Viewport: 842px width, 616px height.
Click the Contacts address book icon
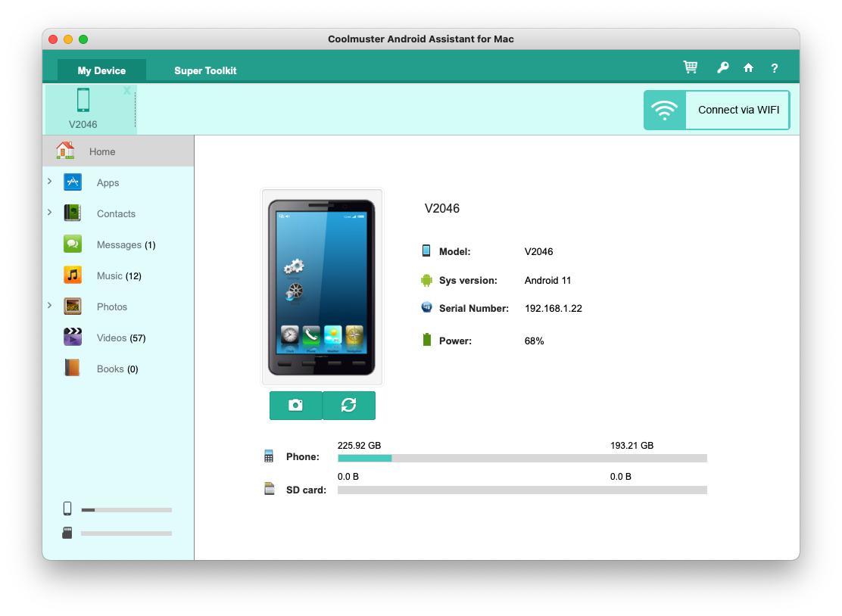[73, 213]
